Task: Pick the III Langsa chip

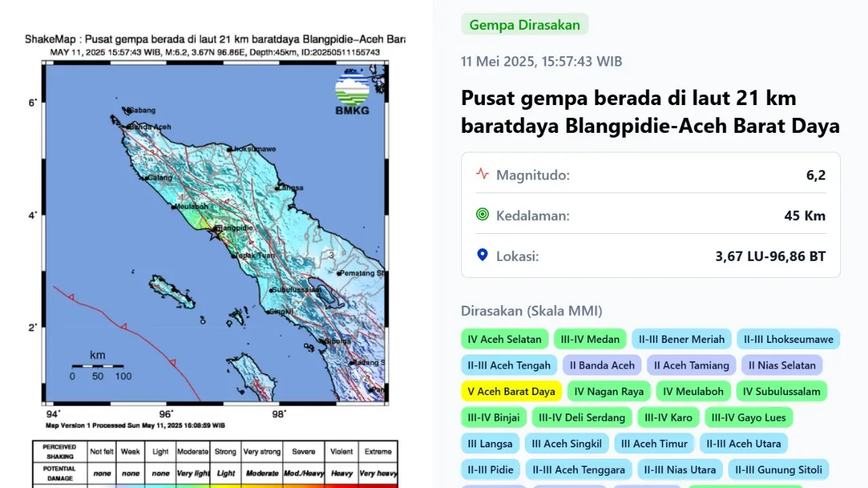Action: click(x=490, y=444)
